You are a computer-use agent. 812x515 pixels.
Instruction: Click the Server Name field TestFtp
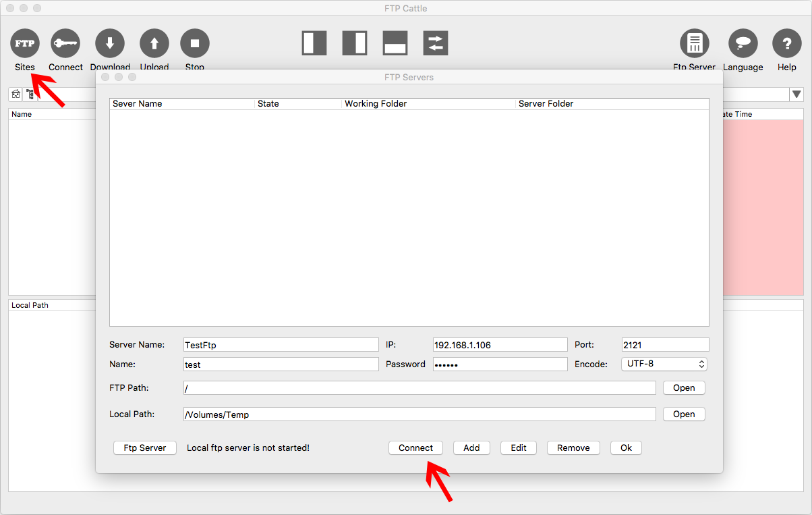[x=281, y=344]
